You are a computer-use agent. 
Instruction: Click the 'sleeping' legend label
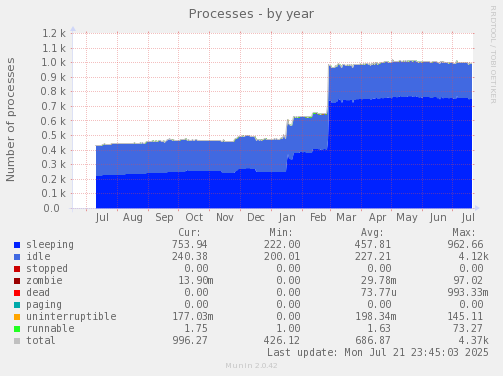coord(50,245)
